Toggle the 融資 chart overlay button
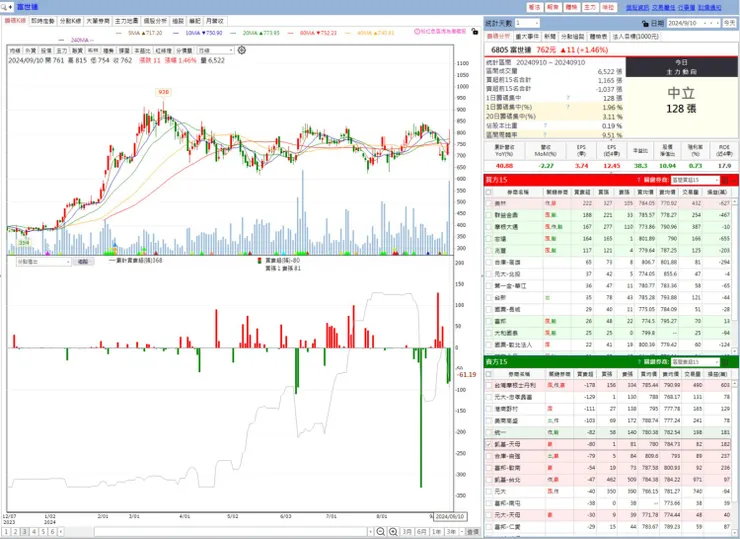Image resolution: width=740 pixels, height=539 pixels. [77, 51]
